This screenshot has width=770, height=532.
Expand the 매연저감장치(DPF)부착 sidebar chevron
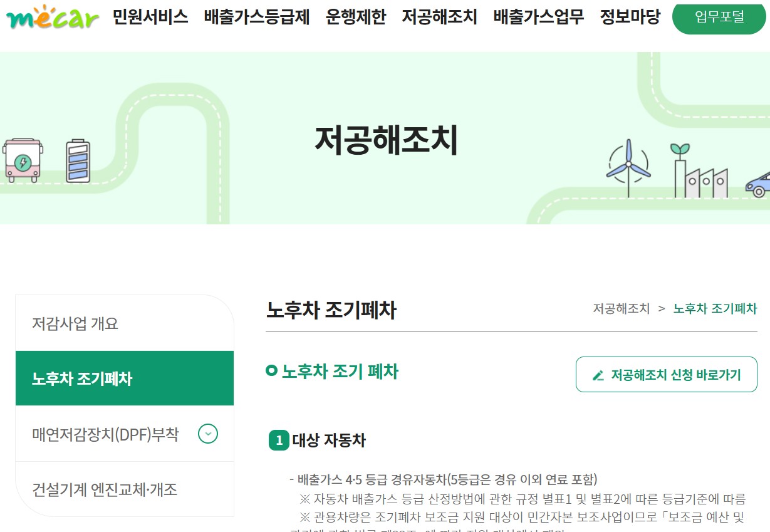(x=207, y=434)
